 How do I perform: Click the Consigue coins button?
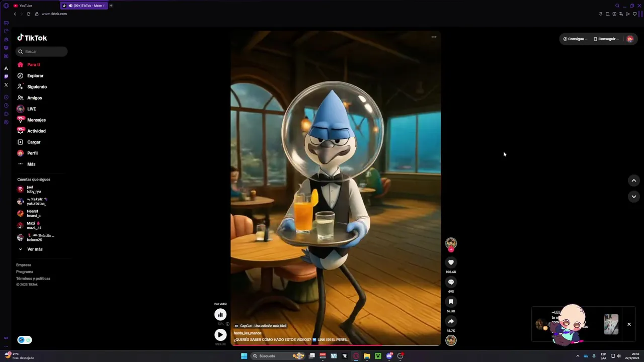(x=575, y=39)
